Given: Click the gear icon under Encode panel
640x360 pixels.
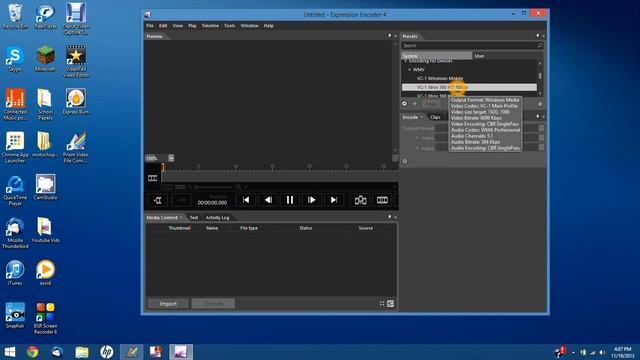Looking at the screenshot, I should click(x=404, y=161).
